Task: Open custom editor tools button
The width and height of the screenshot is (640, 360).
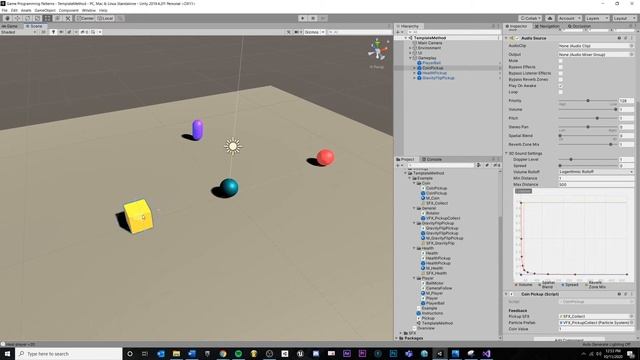Action: (68, 18)
